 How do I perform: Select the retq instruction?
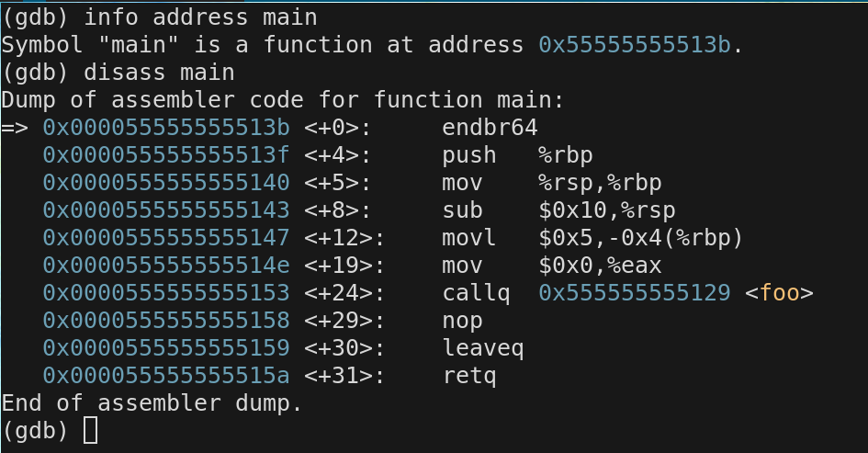pyautogui.click(x=470, y=376)
